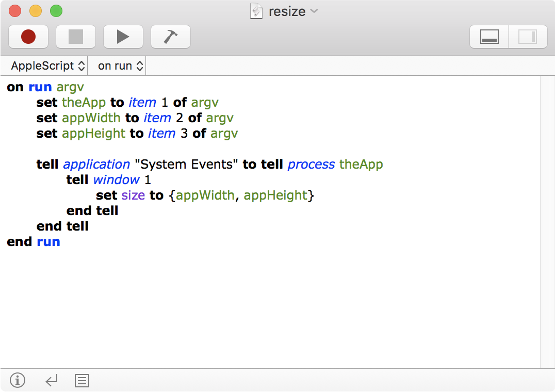Toggle the bottom accessory pane view
The width and height of the screenshot is (555, 392).
(x=488, y=37)
